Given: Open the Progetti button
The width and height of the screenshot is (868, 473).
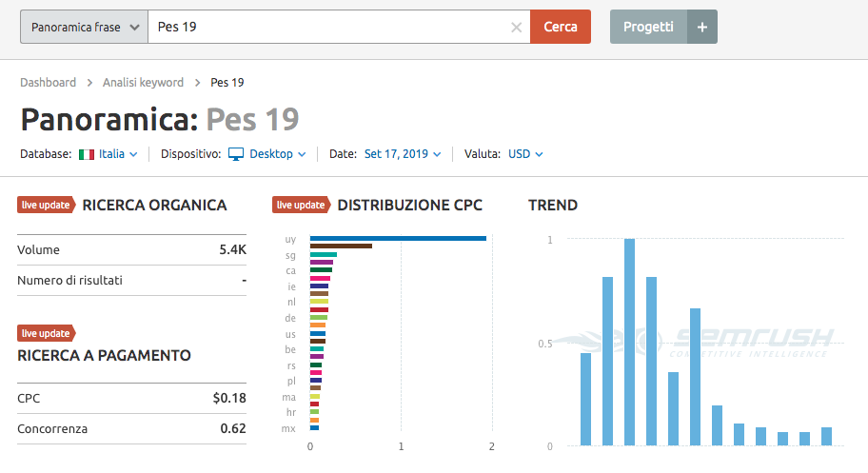Looking at the screenshot, I should click(x=648, y=27).
